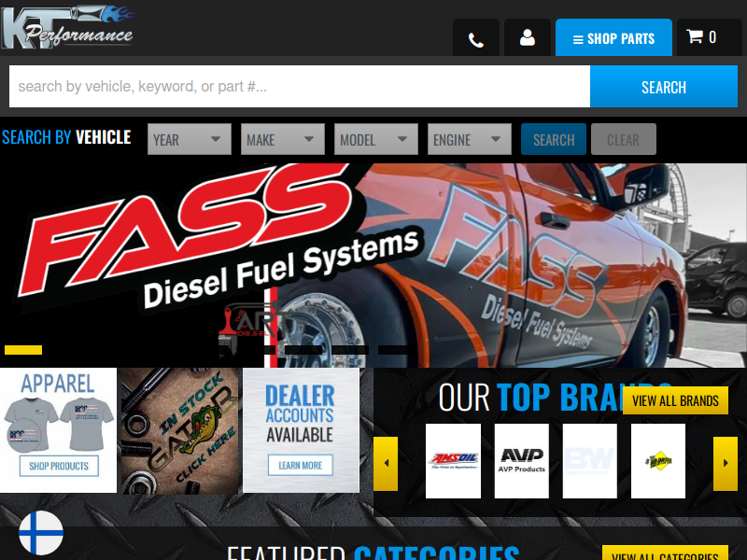Open the AMSOIL brand tile
Image resolution: width=747 pixels, height=560 pixels.
(x=453, y=461)
